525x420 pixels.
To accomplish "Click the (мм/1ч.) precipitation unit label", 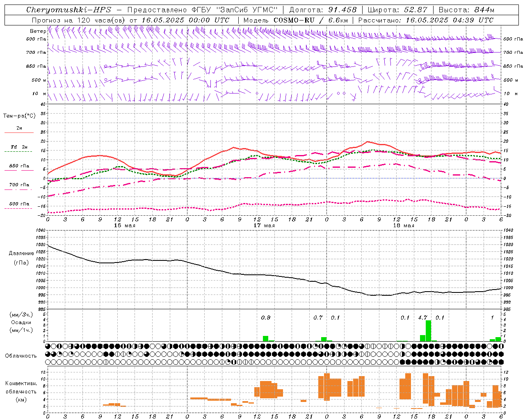I will pos(21,330).
